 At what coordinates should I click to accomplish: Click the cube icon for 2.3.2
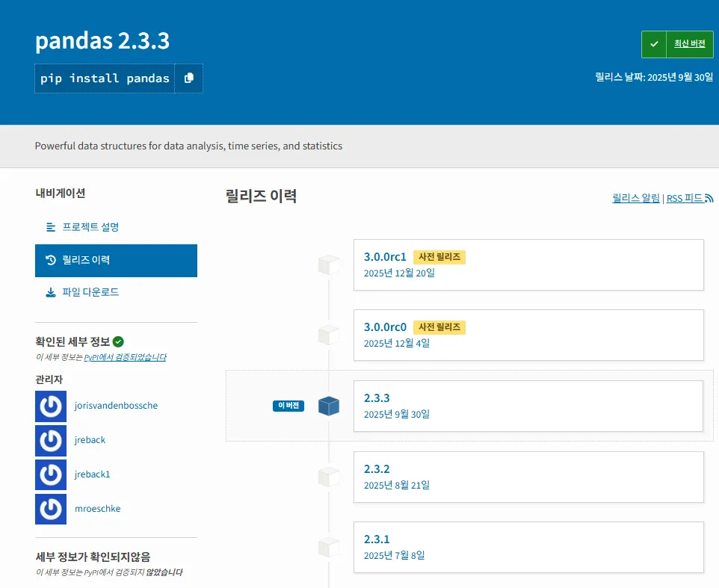click(x=329, y=477)
